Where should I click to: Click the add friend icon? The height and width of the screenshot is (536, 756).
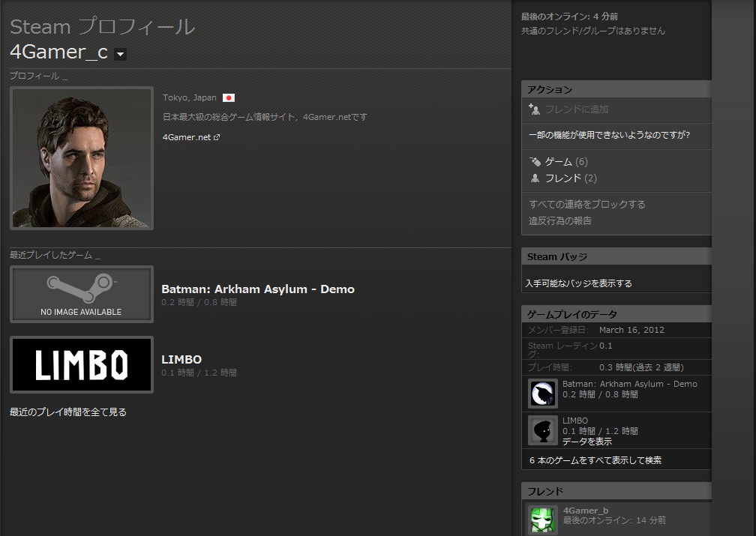coord(534,109)
